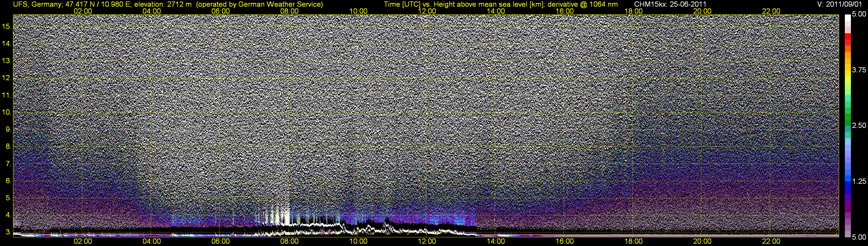Click the 6 km height axis label
This screenshot has height=246, width=868.
8,181
